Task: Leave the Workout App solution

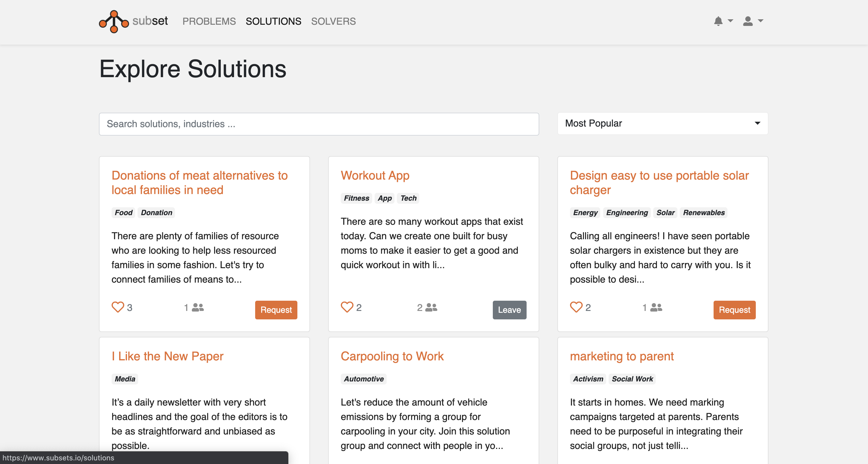Action: tap(509, 310)
